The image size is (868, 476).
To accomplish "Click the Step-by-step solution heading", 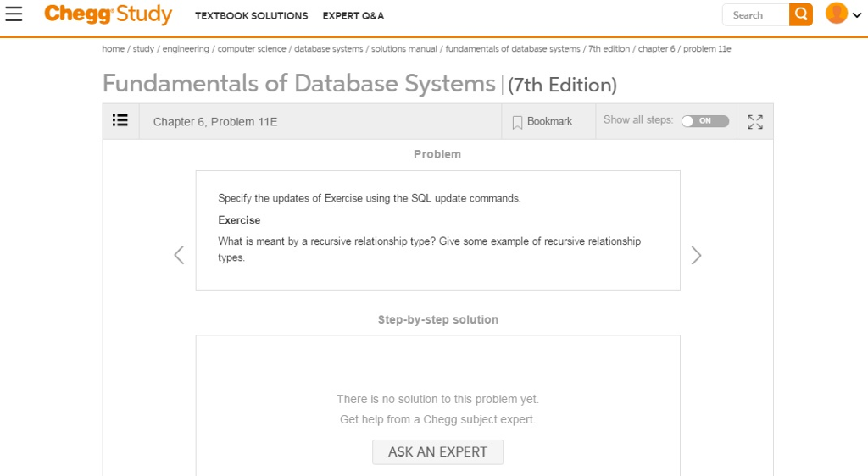I will pos(438,319).
